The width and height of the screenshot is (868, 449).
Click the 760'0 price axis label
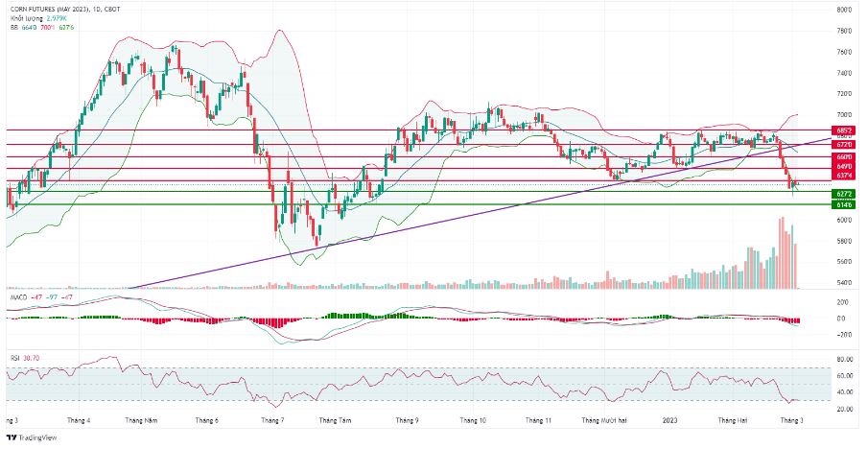click(x=844, y=52)
